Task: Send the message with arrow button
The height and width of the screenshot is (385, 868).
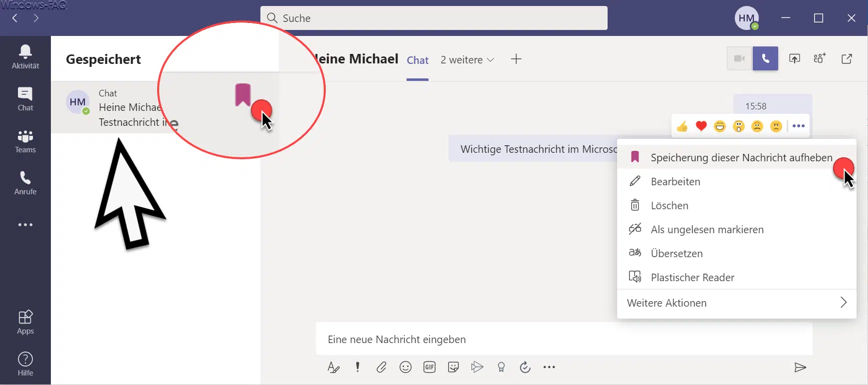Action: coord(800,368)
